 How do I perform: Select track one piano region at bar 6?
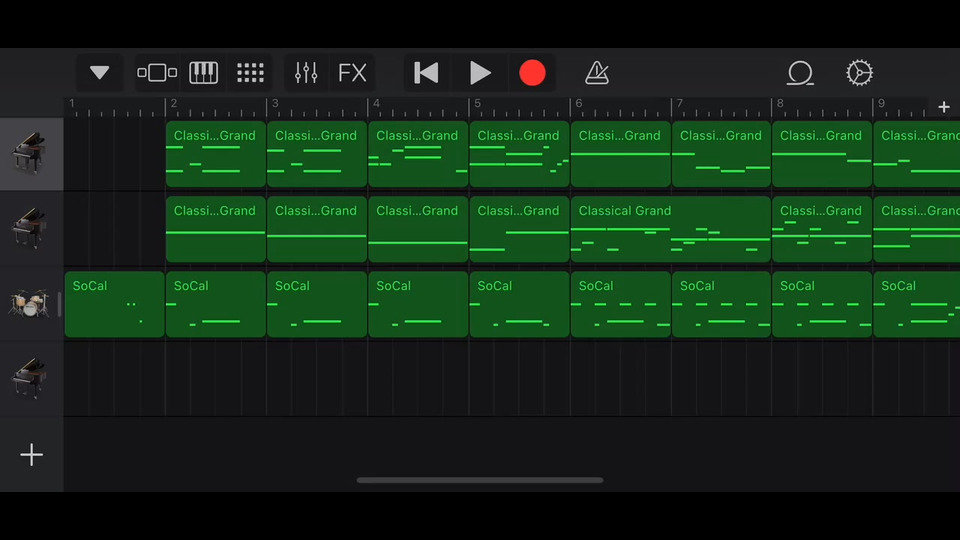(x=620, y=154)
